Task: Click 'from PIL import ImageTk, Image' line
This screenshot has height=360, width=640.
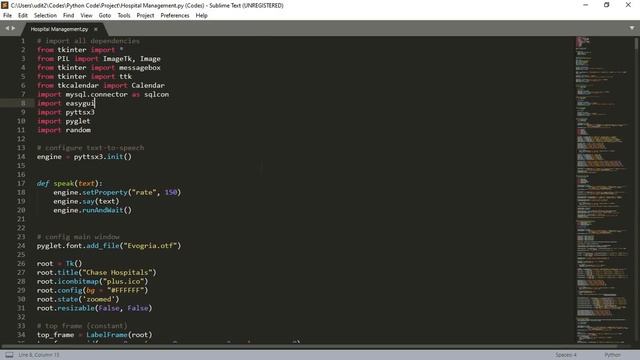Action: point(99,59)
